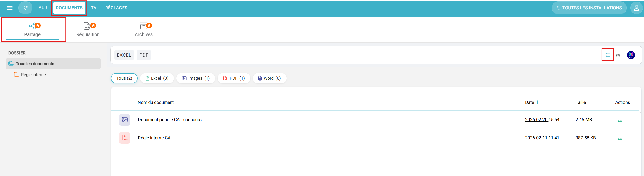The height and width of the screenshot is (176, 644).
Task: Open the hamburger main menu
Action: click(x=10, y=8)
